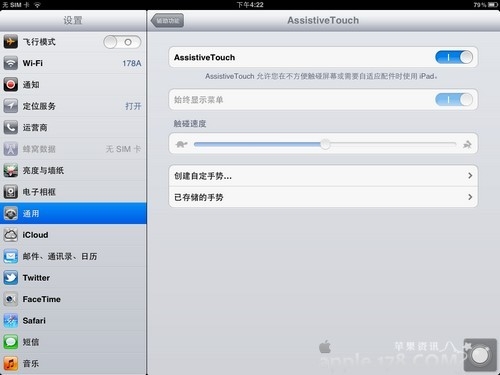This screenshot has width=500, height=375.
Task: Tap the red Notifications (通知) icon
Action: (x=11, y=85)
